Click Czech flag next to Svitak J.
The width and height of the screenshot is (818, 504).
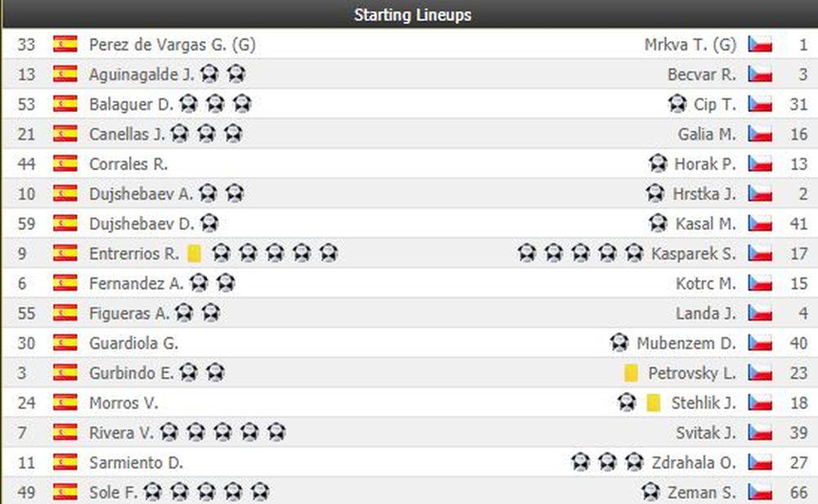point(760,432)
